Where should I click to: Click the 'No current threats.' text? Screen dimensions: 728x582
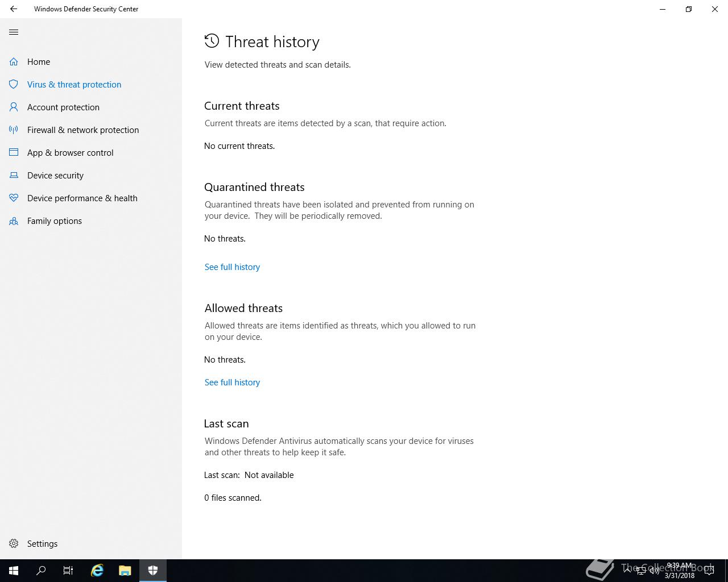pyautogui.click(x=239, y=146)
